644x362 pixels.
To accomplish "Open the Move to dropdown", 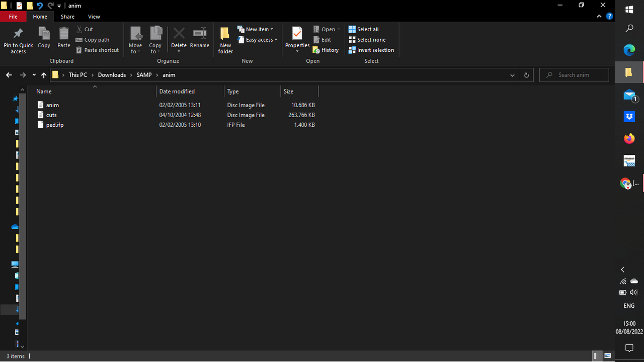I will pyautogui.click(x=135, y=40).
